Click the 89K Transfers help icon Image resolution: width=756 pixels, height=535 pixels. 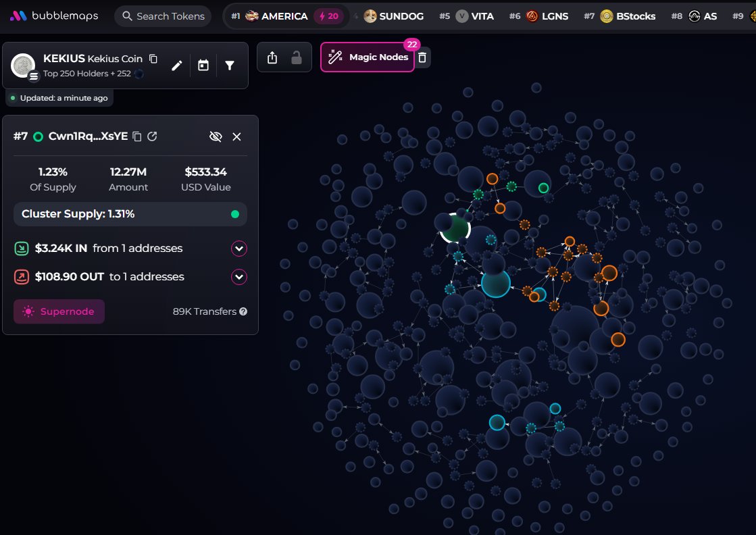point(243,311)
